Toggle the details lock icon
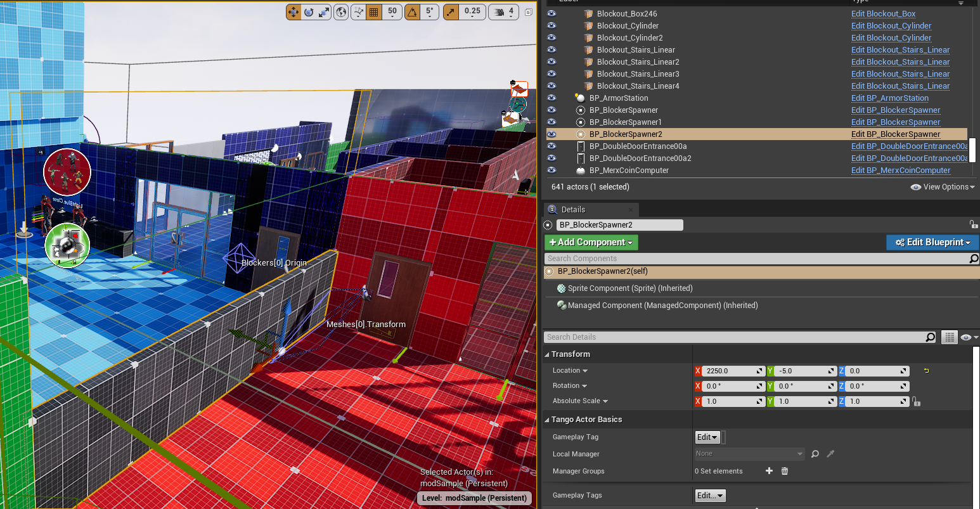This screenshot has height=509, width=980. (x=973, y=224)
